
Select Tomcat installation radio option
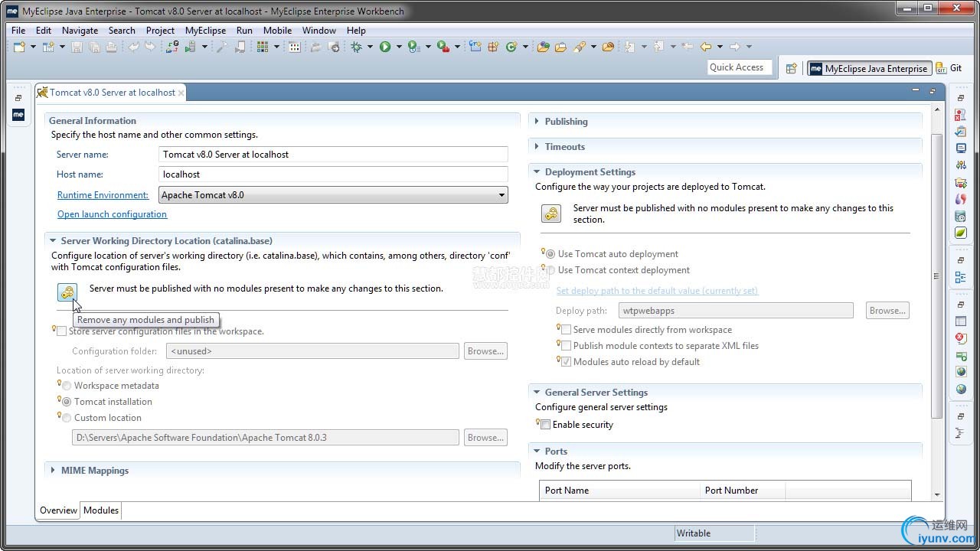click(67, 402)
